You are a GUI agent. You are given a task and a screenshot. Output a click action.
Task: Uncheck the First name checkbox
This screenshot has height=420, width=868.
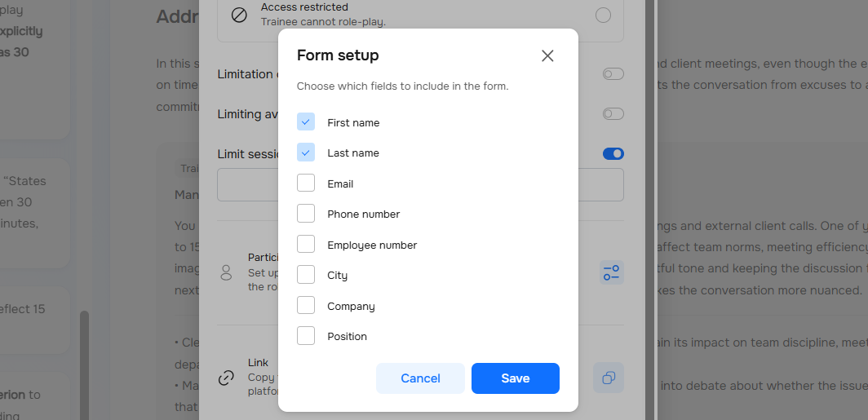[x=306, y=122]
